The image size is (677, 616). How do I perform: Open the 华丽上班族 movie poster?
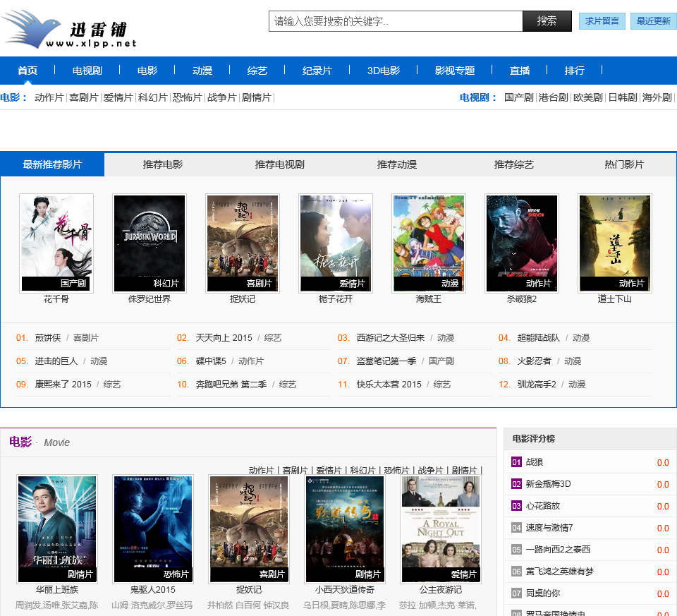(x=57, y=529)
